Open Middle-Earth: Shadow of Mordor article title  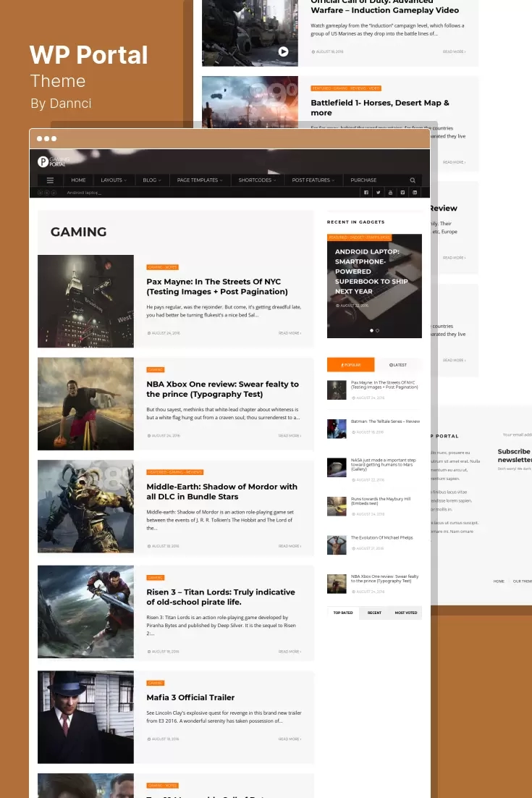pyautogui.click(x=221, y=492)
